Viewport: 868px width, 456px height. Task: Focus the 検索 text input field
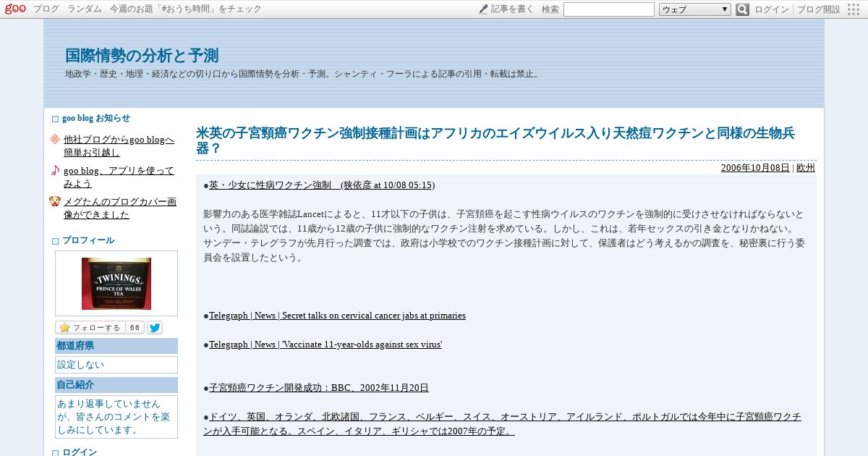(x=609, y=9)
